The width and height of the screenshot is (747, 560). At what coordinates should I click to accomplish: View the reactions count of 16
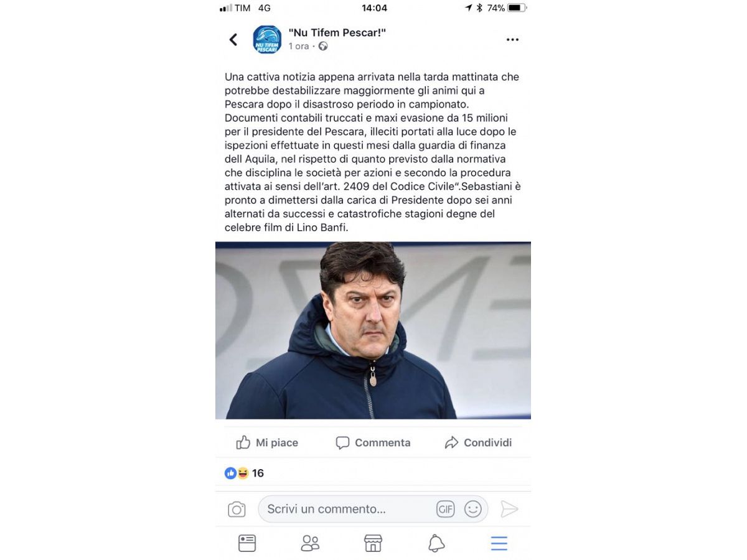[x=244, y=473]
